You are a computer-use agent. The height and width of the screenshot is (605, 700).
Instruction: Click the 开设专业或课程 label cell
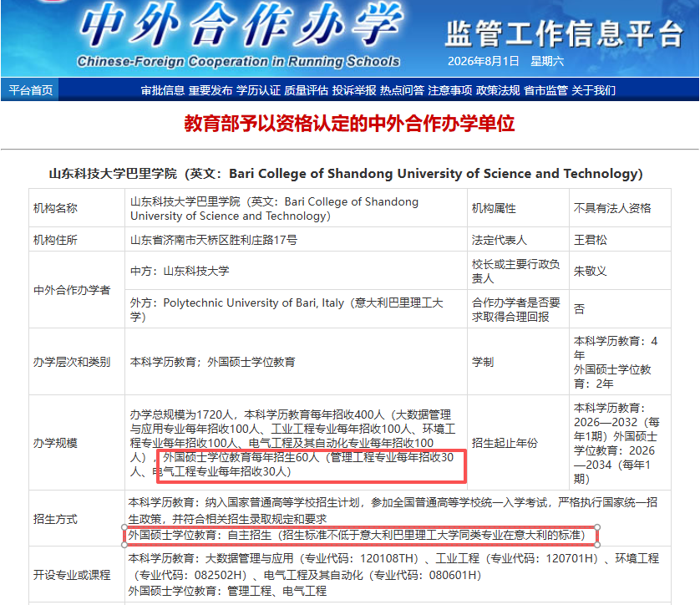77,575
